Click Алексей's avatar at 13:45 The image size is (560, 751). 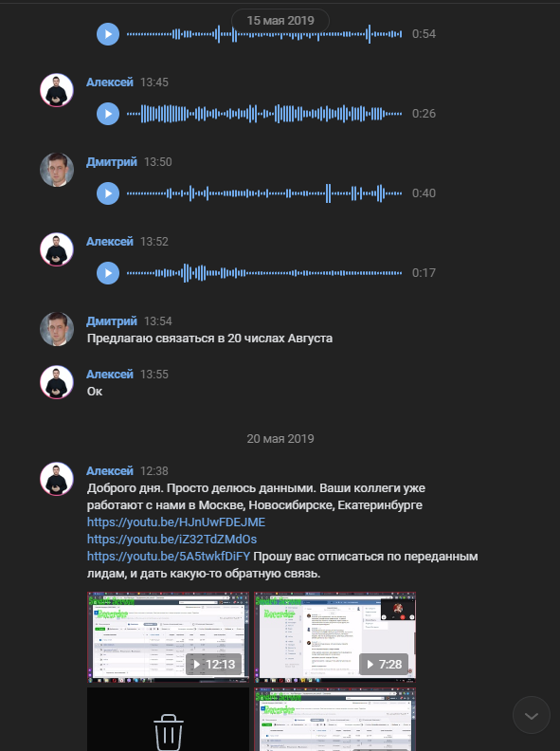pos(57,90)
